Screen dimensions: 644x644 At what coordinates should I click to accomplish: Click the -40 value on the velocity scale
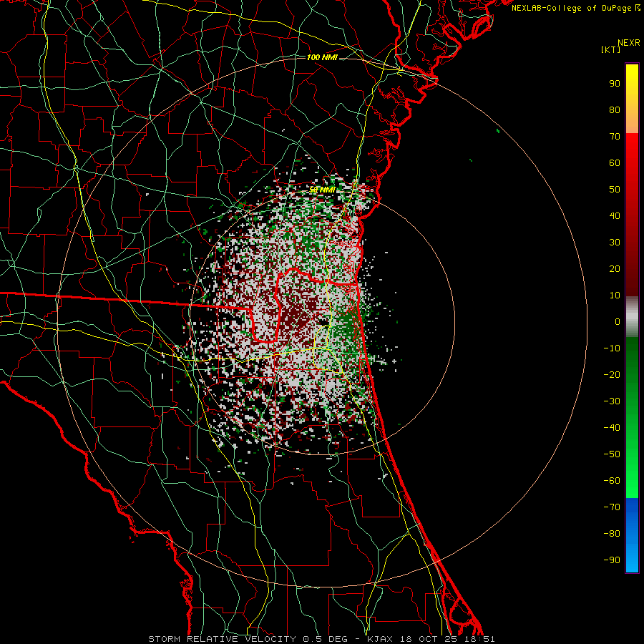(612, 428)
